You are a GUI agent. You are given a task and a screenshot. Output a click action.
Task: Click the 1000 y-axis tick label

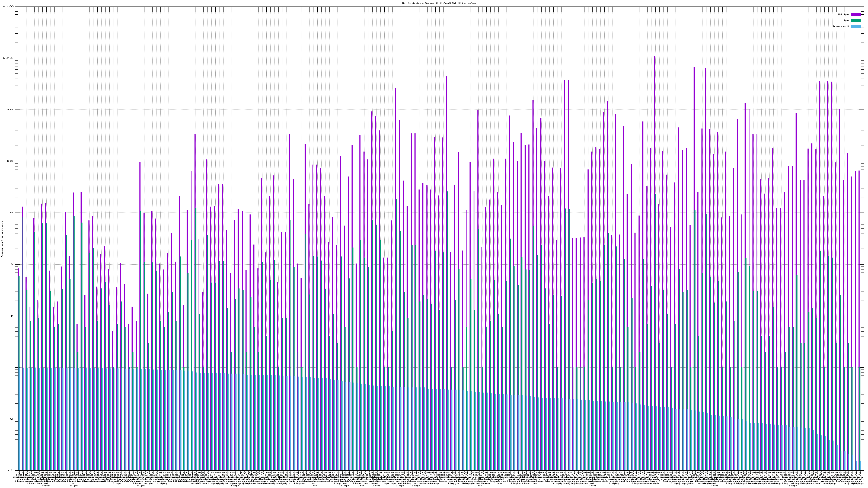[11, 213]
